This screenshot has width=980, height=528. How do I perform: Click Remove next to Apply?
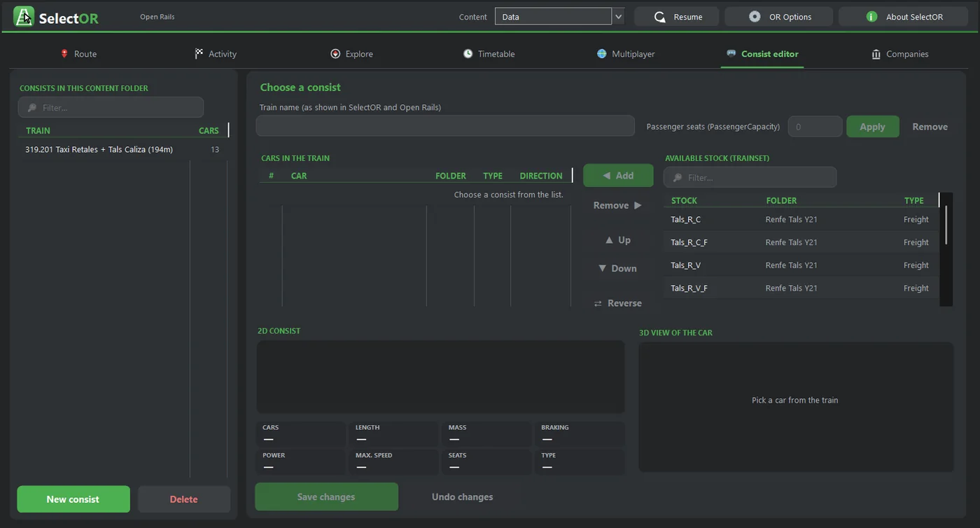pos(930,127)
